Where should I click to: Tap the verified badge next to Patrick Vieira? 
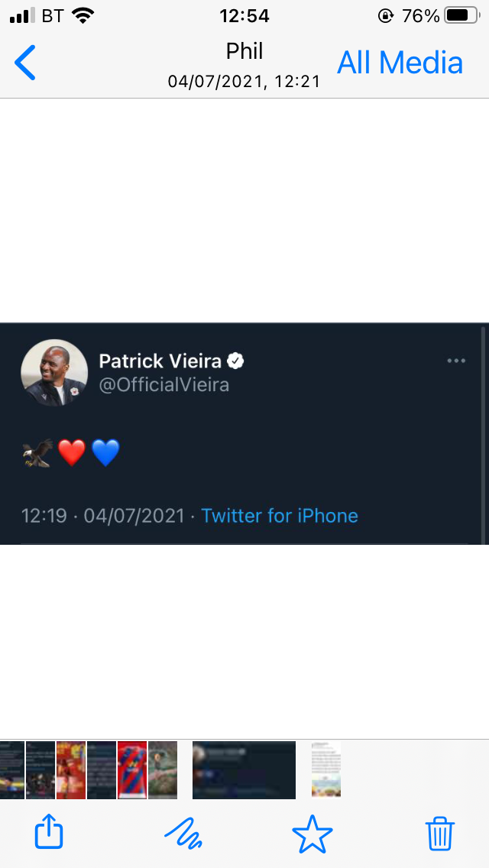[235, 361]
